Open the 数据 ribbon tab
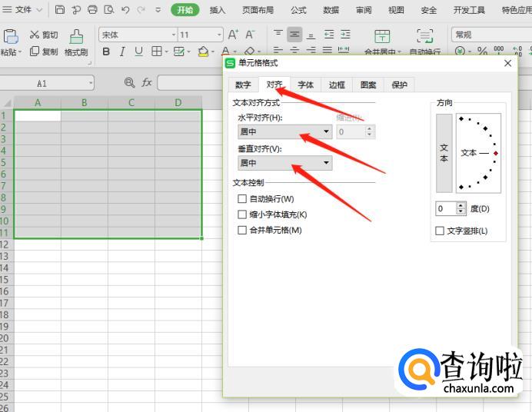The image size is (532, 412). point(331,10)
